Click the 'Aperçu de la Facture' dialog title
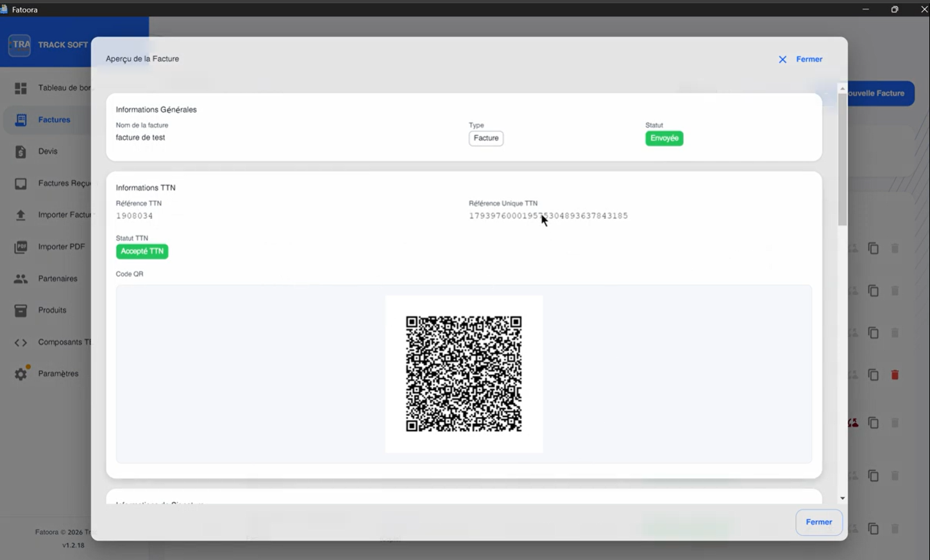Viewport: 930px width, 560px height. tap(142, 59)
